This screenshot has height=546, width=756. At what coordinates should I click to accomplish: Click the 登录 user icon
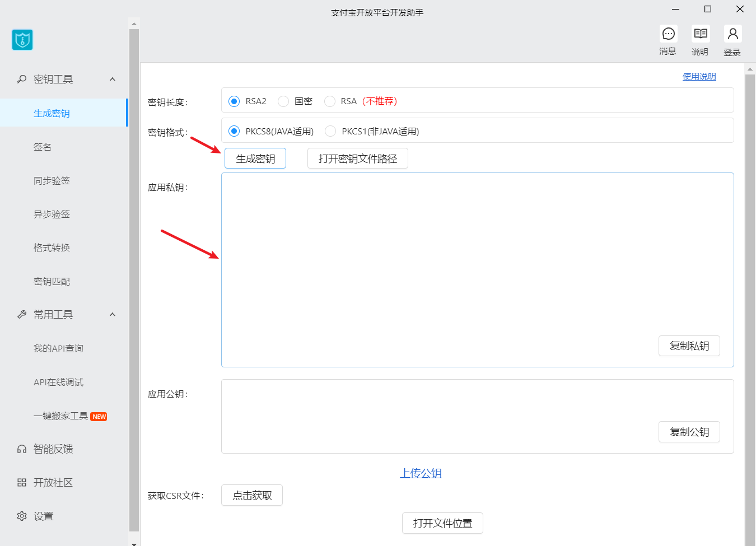(732, 34)
